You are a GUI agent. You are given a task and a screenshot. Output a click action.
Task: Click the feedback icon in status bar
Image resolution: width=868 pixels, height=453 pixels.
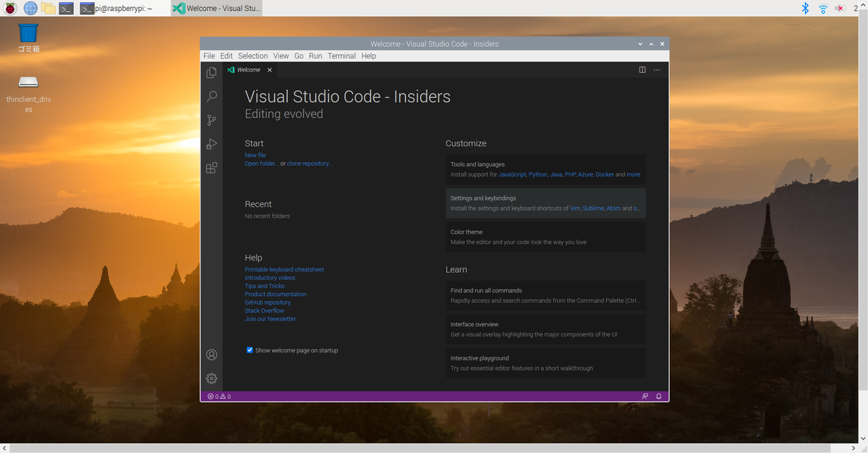tap(645, 397)
